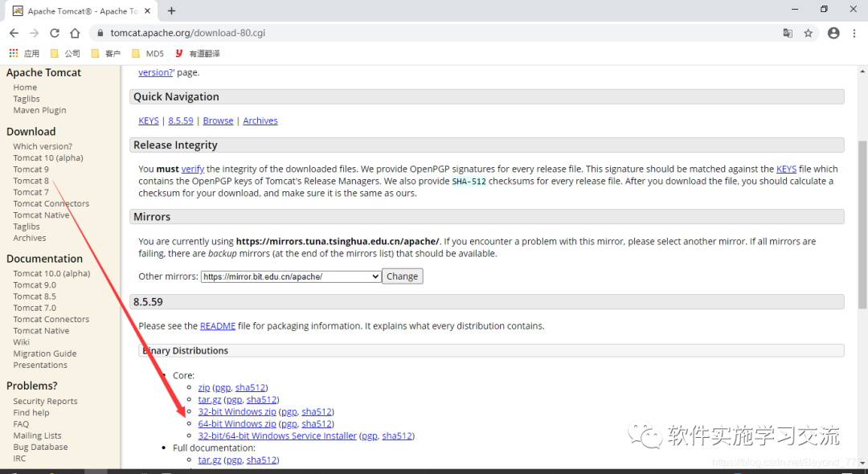The height and width of the screenshot is (474, 868).
Task: Open the Archives link in Quick Navigation
Action: pyautogui.click(x=260, y=121)
